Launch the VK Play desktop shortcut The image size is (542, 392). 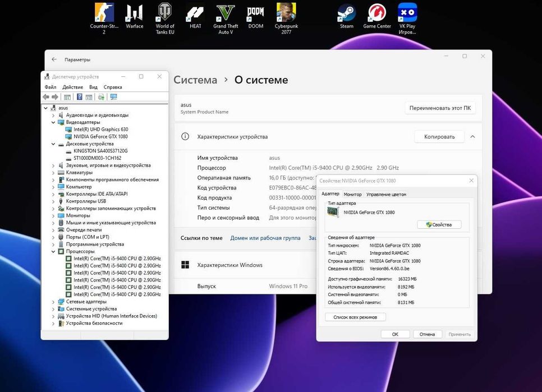pyautogui.click(x=407, y=19)
